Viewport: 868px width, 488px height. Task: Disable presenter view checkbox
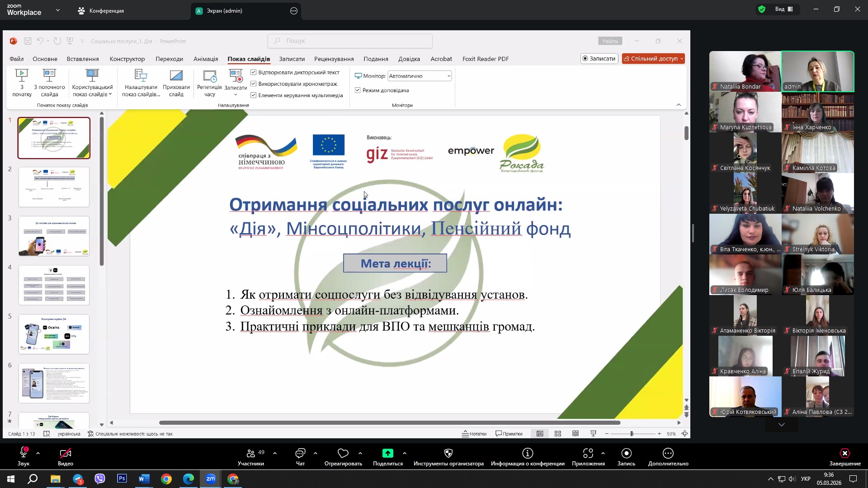point(358,90)
